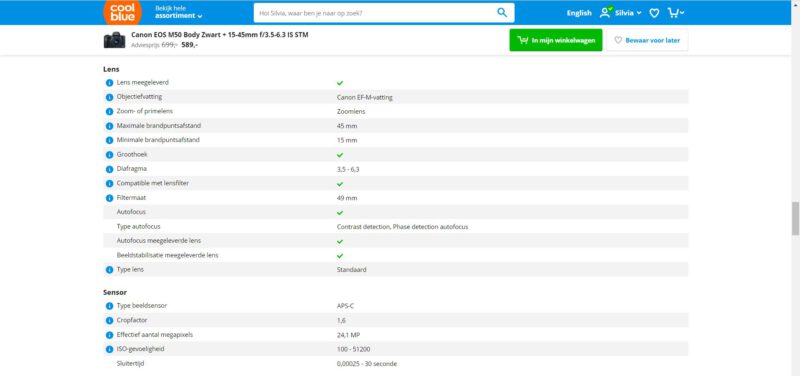Click info icon next to Objectiefvatting
Screen dimensions: 800x376
coord(109,97)
